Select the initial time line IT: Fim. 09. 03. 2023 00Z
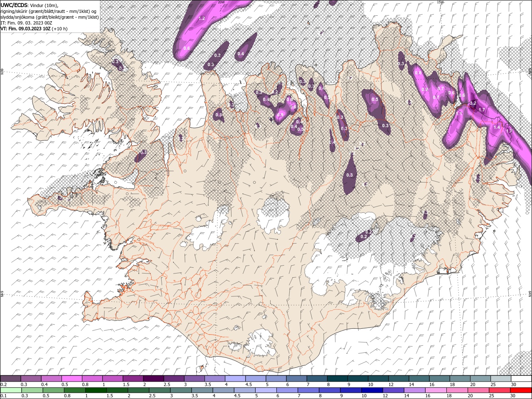The height and width of the screenshot is (399, 532). coord(26,23)
